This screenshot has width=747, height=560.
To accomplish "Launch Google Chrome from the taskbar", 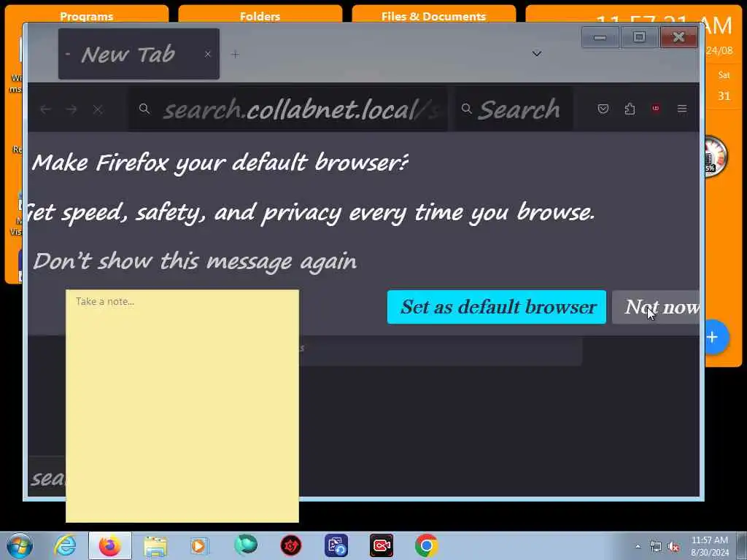I will 426,545.
